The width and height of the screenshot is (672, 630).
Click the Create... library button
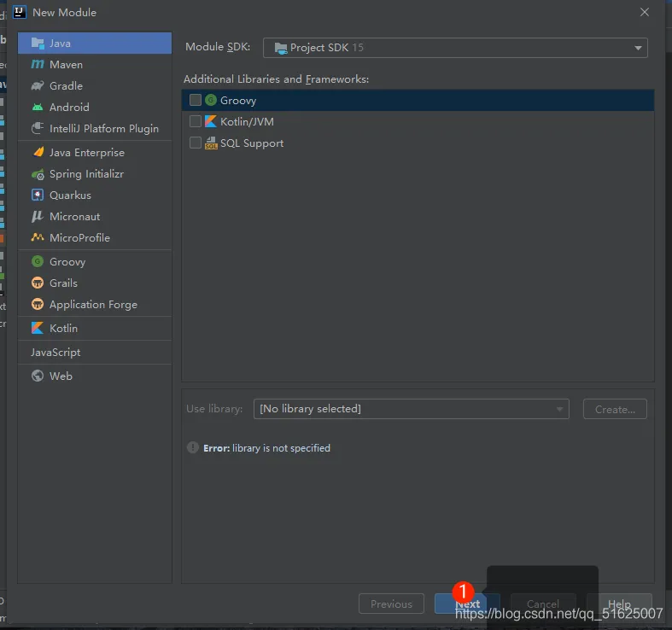tap(615, 409)
